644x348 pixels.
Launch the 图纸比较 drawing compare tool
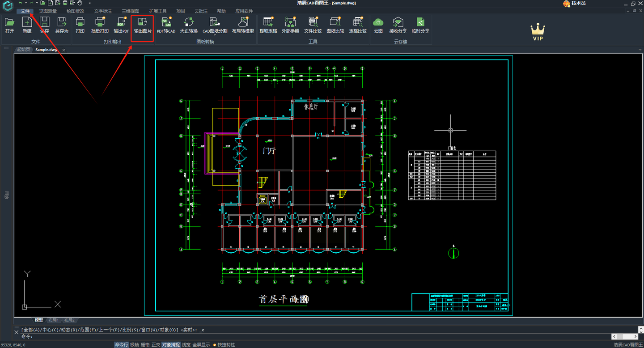[335, 25]
